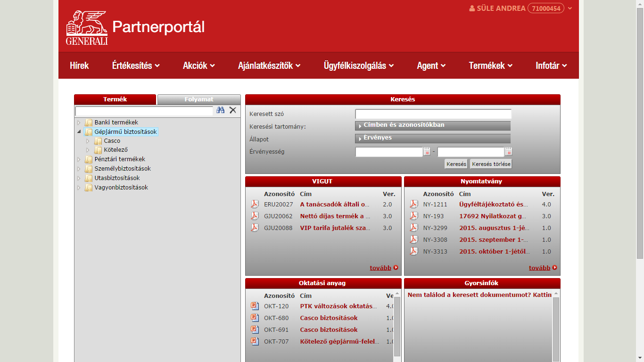Expand the Banki termékek tree node
The width and height of the screenshot is (644, 362).
click(x=79, y=123)
